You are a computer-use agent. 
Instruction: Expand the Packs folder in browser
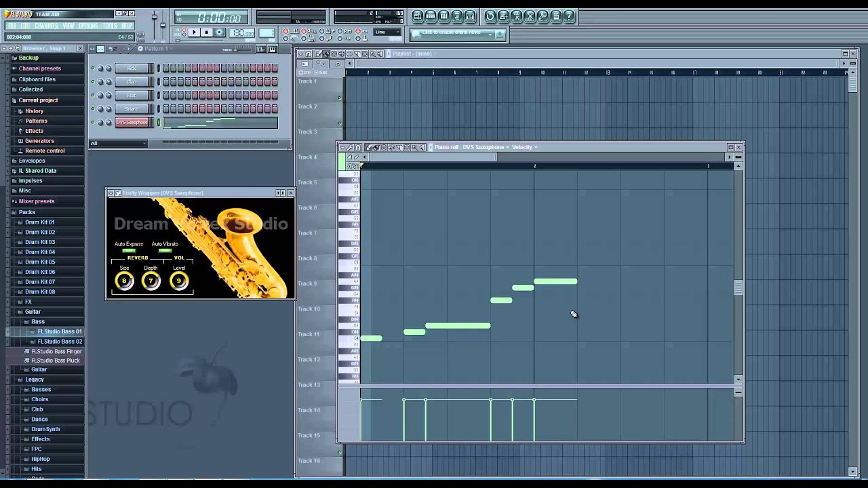[x=27, y=212]
